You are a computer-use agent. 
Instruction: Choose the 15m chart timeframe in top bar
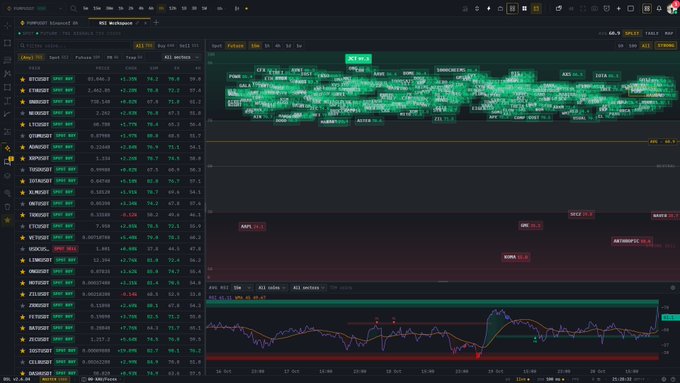tap(97, 8)
